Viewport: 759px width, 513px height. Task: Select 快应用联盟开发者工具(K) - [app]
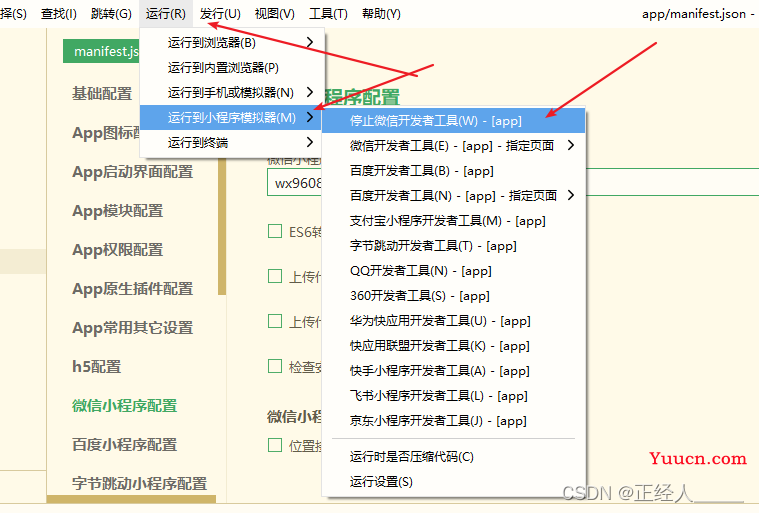click(453, 346)
